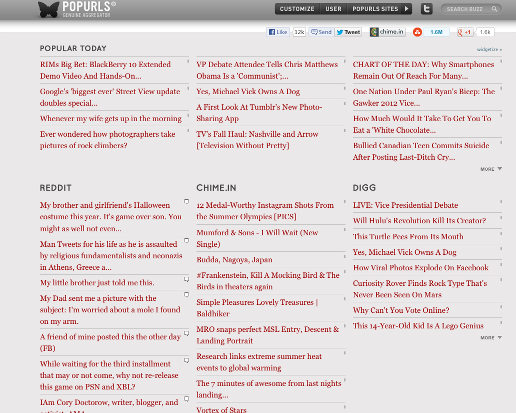Open 14-Year-Old Lego Genius link
The width and height of the screenshot is (516, 413).
(x=418, y=326)
